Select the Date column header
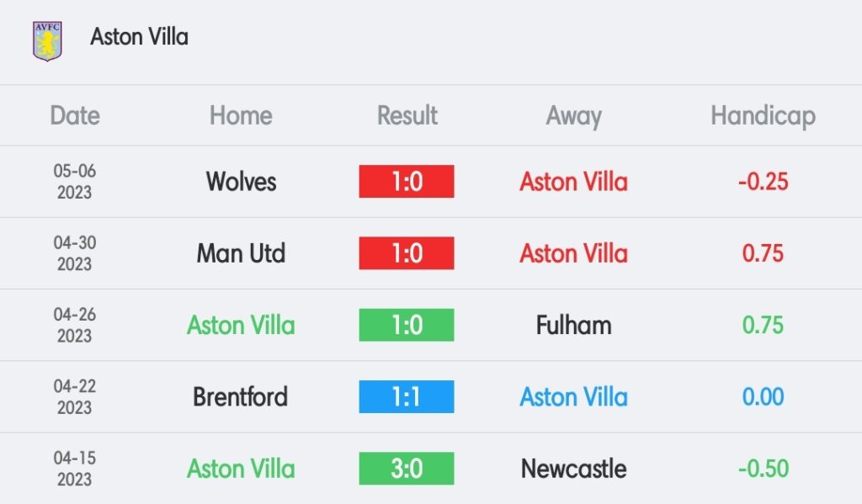The height and width of the screenshot is (504, 862). pyautogui.click(x=75, y=115)
